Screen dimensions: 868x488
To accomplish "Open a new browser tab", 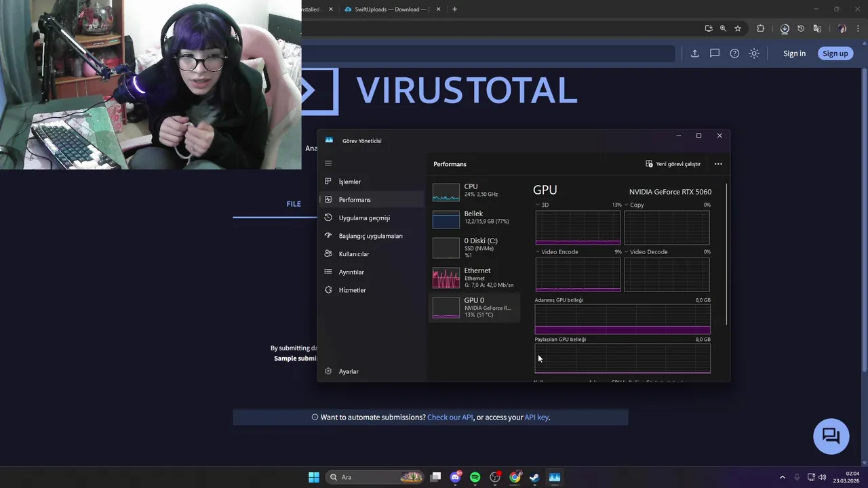I will [x=454, y=9].
